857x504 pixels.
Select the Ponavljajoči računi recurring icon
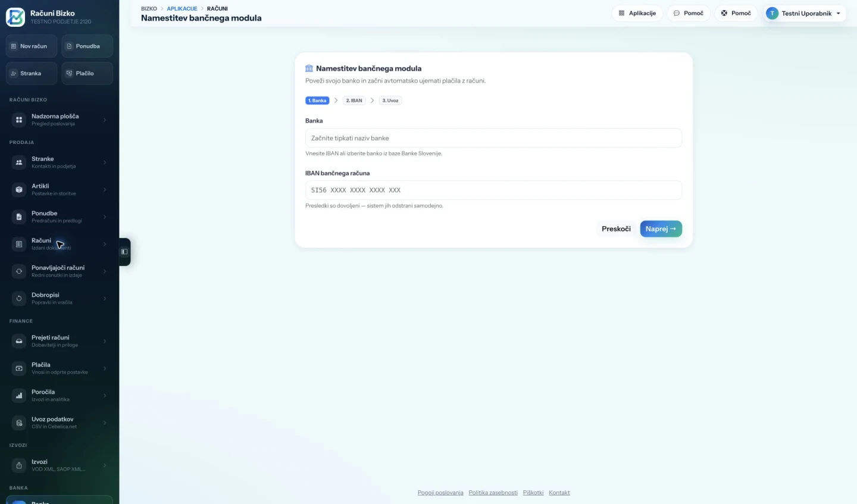(x=19, y=271)
